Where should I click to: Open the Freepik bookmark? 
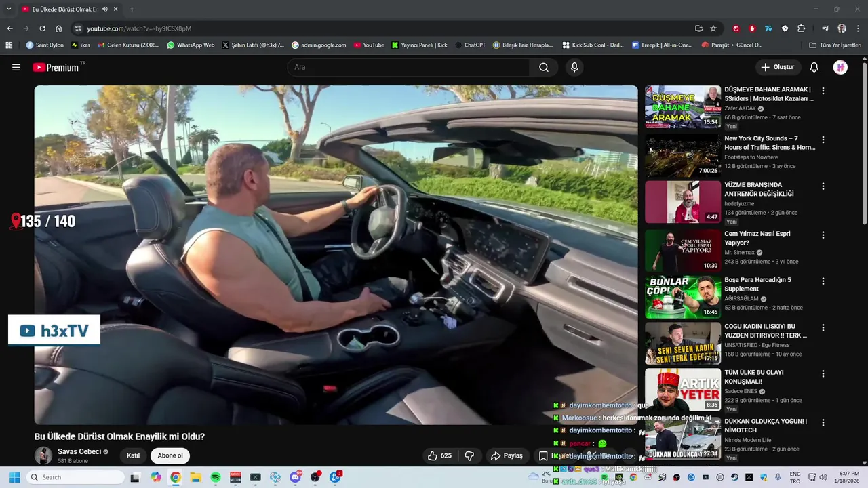(x=662, y=45)
